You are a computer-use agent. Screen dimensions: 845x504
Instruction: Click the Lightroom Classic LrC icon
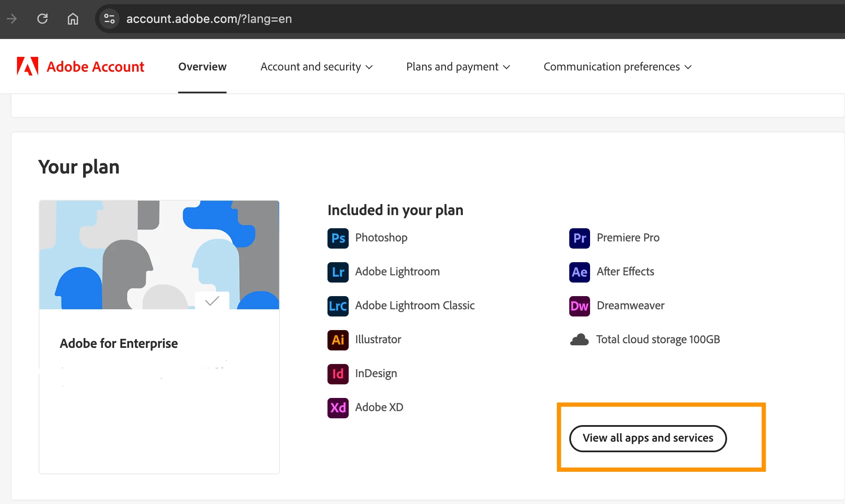338,306
